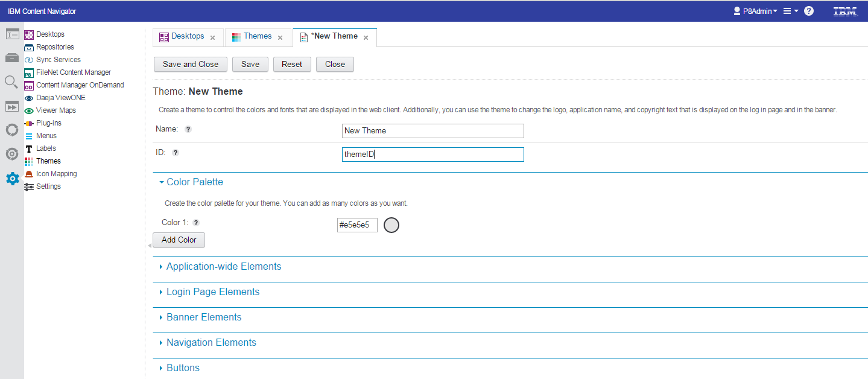This screenshot has height=379, width=868.
Task: Open Sync Services in the admin tree
Action: point(58,60)
